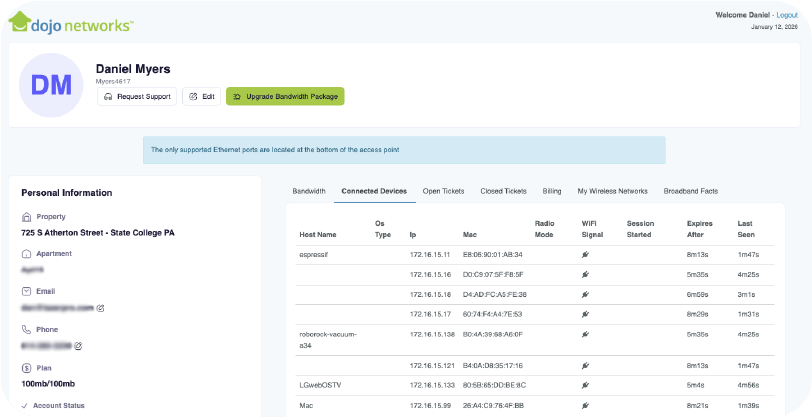Click the Upgrade Bandwidth Package button

tap(285, 96)
